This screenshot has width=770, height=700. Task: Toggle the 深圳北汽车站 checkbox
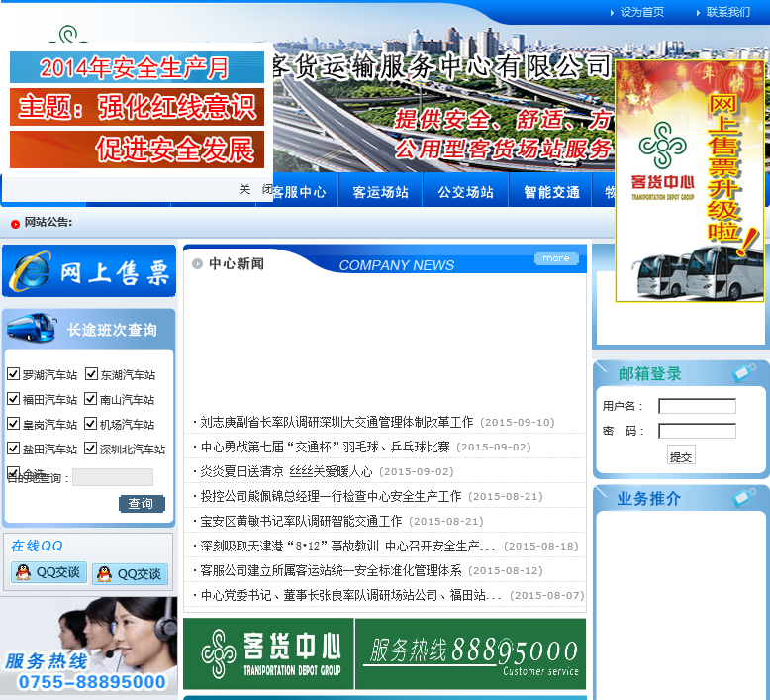click(x=90, y=448)
